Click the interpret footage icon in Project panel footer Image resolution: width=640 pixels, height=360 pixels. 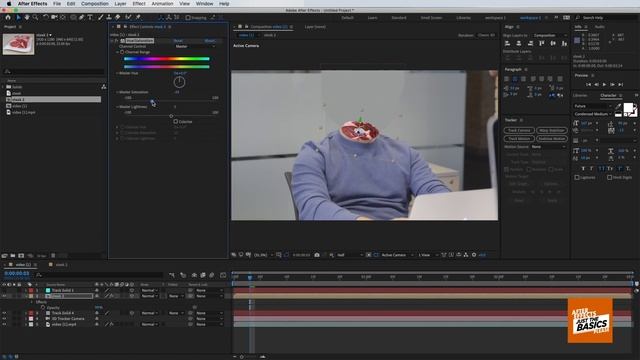coord(4,256)
